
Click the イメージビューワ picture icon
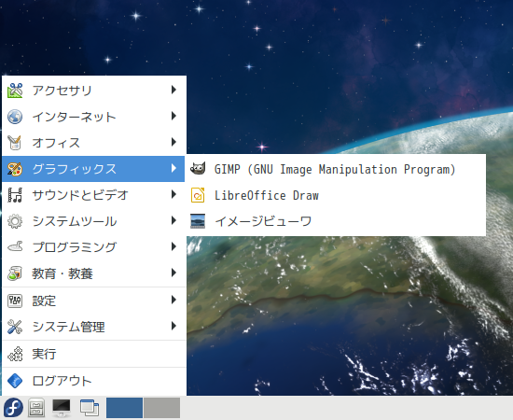(198, 221)
